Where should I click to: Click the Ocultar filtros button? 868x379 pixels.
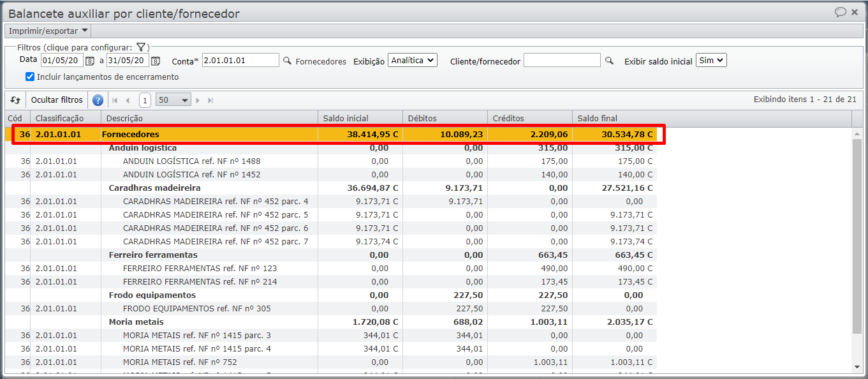57,100
